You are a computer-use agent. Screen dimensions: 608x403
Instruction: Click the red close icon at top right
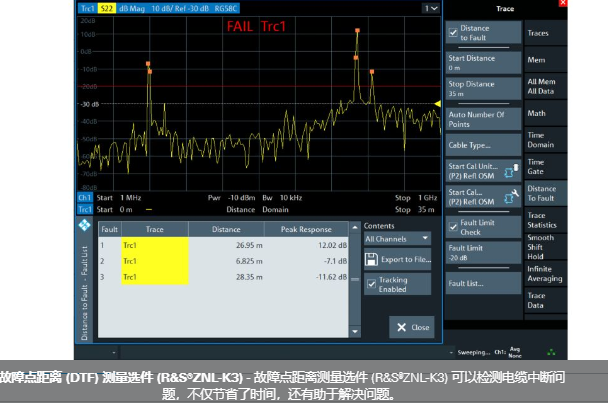[x=563, y=3]
